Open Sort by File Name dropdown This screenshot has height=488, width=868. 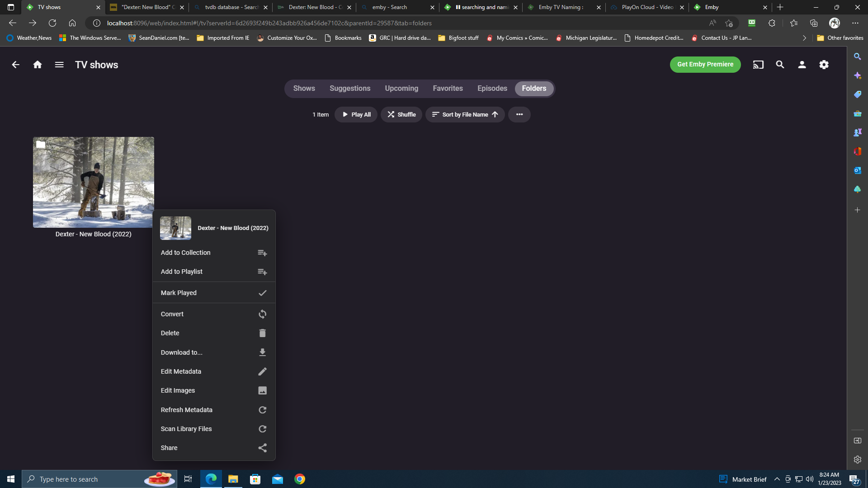[x=465, y=114]
